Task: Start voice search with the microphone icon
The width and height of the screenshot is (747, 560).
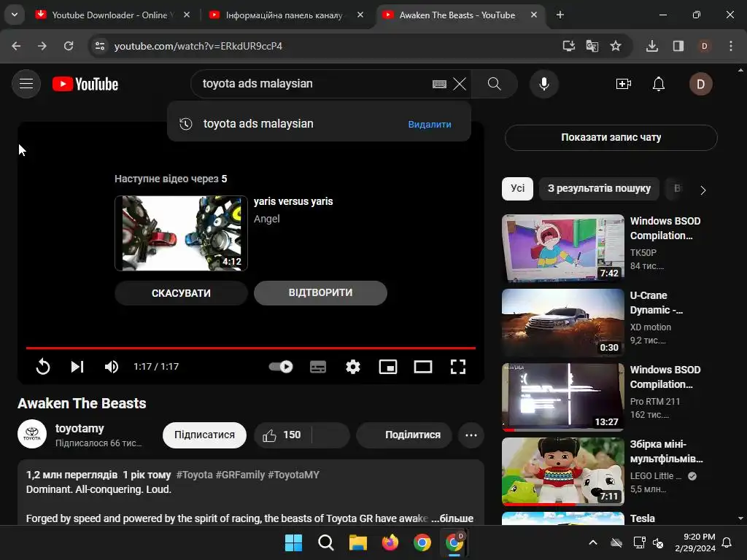Action: click(x=543, y=84)
